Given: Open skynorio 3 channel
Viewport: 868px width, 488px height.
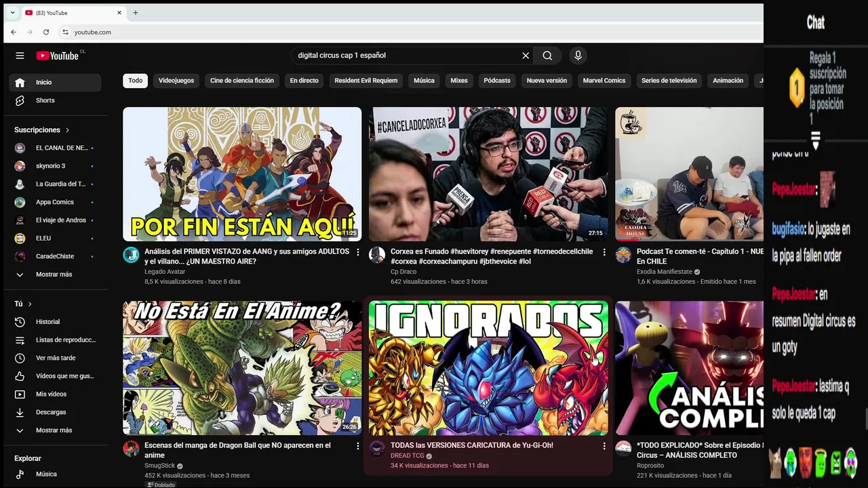Looking at the screenshot, I should 55,166.
